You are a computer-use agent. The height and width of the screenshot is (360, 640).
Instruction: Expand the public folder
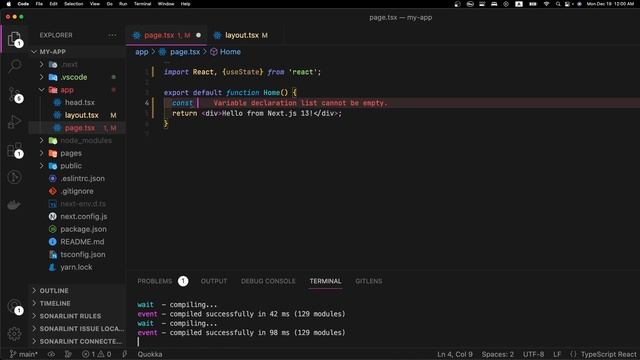pyautogui.click(x=42, y=166)
